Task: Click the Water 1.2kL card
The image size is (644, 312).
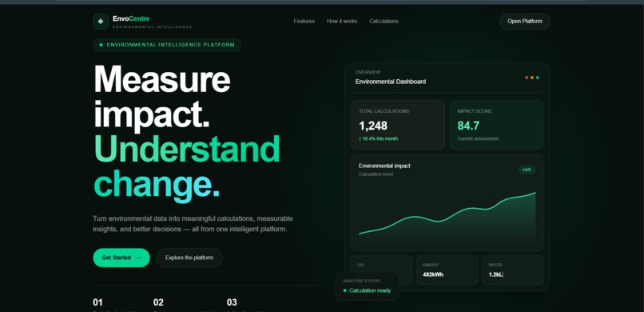Action: click(x=513, y=270)
